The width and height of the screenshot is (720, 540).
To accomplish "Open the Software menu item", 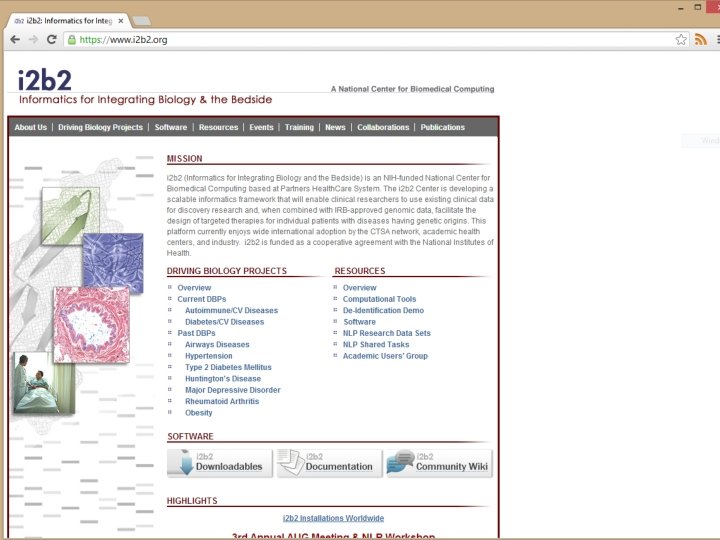I will point(170,127).
